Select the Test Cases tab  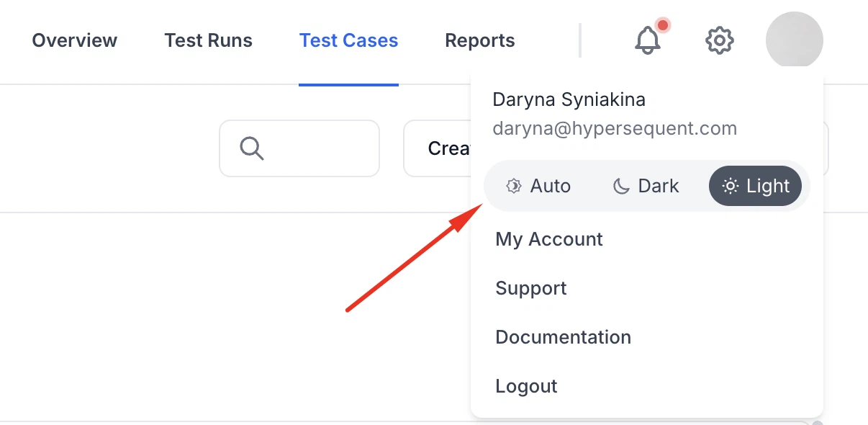348,40
